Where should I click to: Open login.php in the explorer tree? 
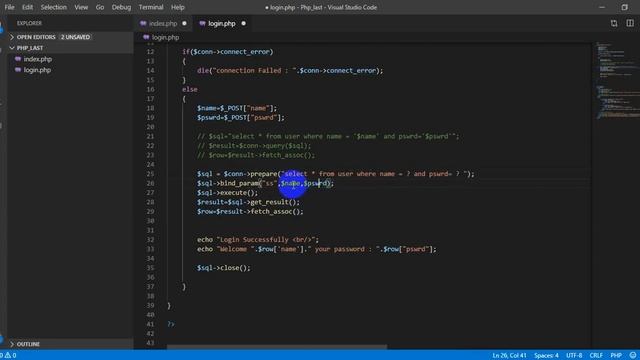point(37,70)
